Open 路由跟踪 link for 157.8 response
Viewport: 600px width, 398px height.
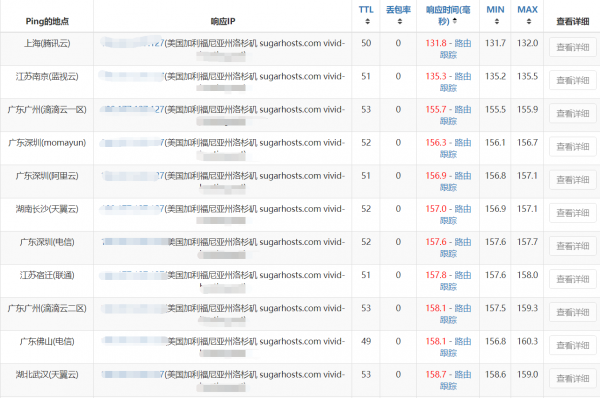coord(455,281)
